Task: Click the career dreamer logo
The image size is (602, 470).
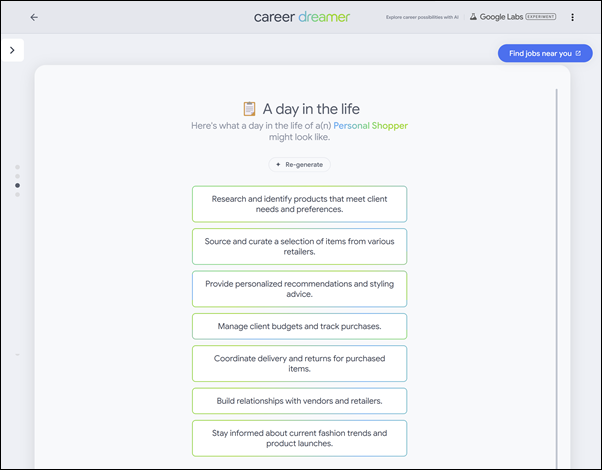Action: click(301, 17)
